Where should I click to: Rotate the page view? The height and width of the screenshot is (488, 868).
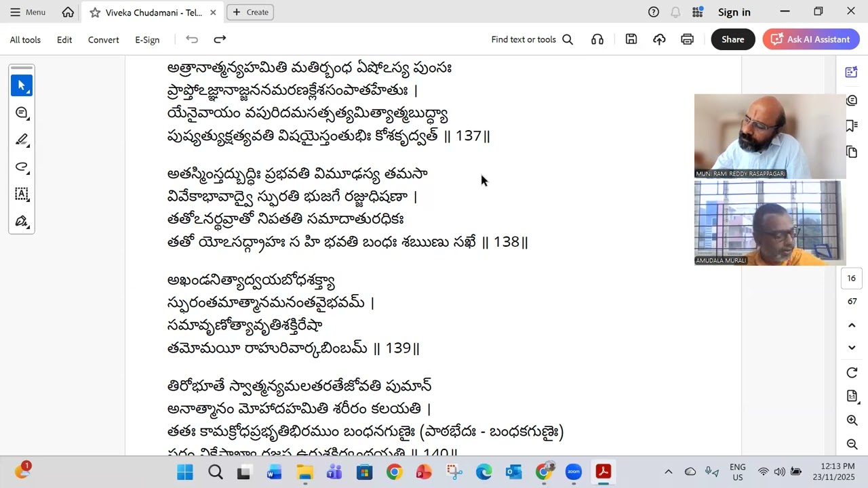pyautogui.click(x=852, y=373)
